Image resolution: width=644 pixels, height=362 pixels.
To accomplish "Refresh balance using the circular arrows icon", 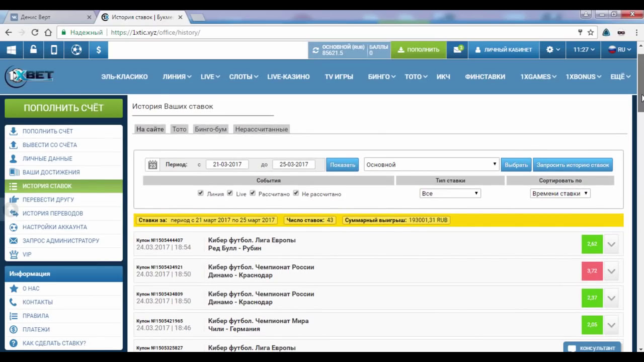I will tap(315, 50).
